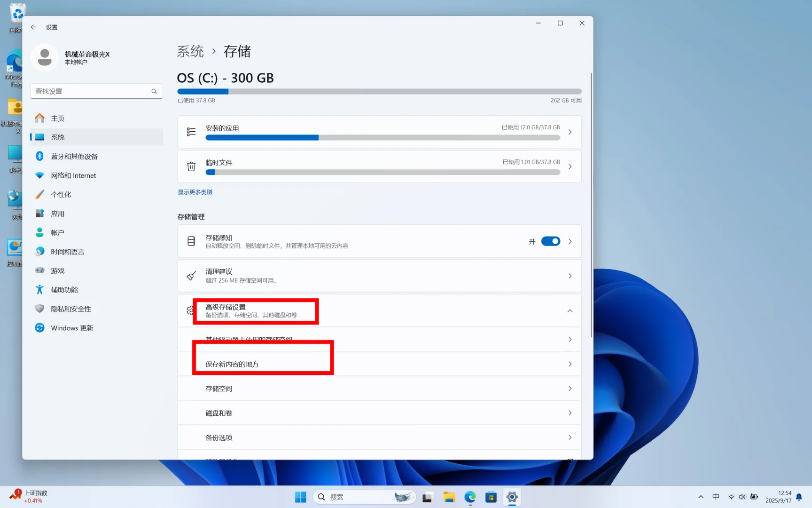Collapse the 高级存储设置 section
The image size is (812, 508).
pos(570,310)
